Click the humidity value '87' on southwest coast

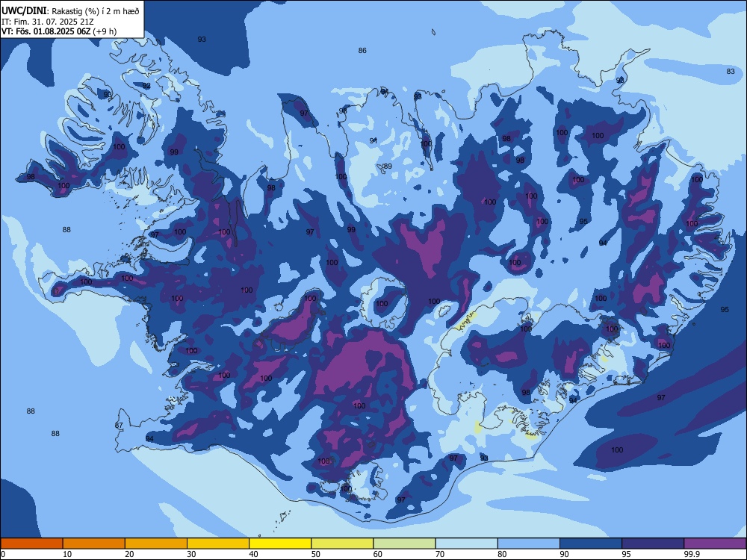click(119, 426)
